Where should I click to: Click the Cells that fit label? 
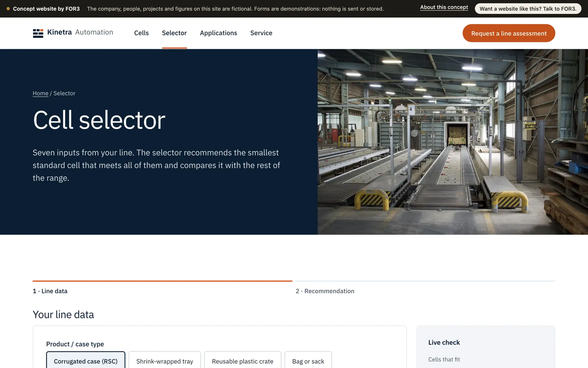click(444, 360)
